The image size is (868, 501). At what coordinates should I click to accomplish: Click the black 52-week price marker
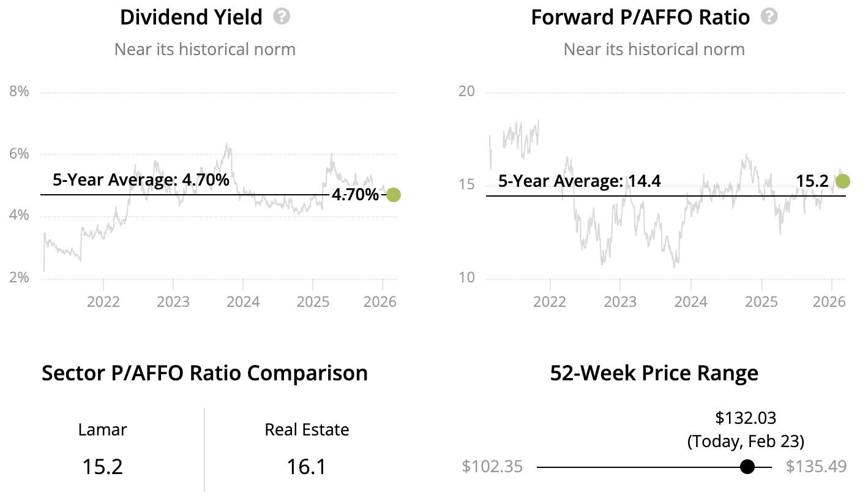pos(747,467)
